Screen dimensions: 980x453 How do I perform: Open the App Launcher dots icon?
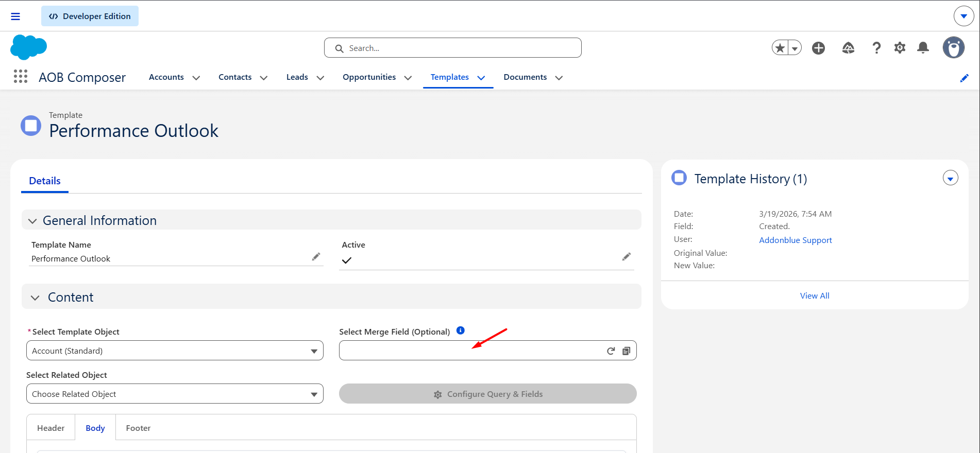[21, 77]
